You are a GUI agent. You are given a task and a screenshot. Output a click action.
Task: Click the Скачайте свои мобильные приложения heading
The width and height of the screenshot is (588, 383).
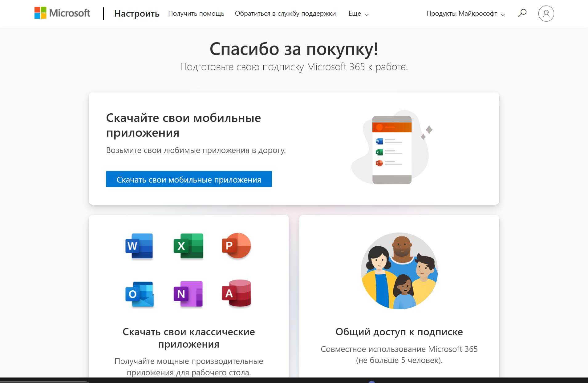(x=184, y=125)
